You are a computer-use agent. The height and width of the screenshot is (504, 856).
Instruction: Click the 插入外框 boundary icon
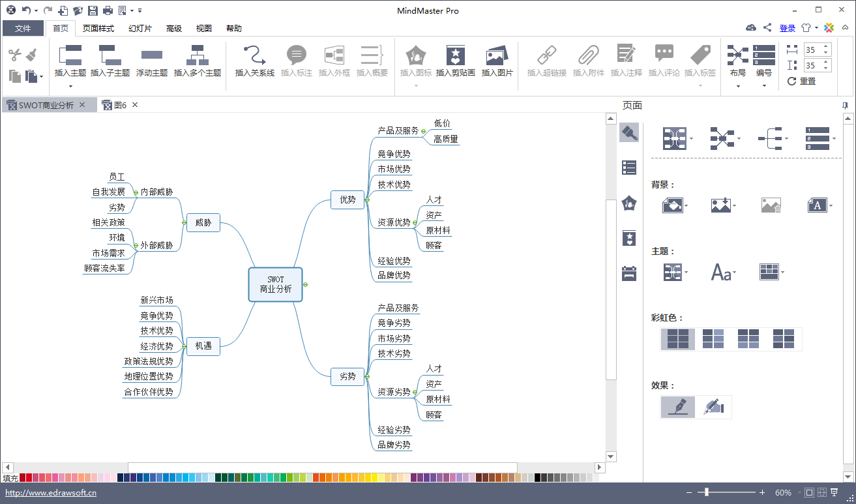(x=334, y=55)
